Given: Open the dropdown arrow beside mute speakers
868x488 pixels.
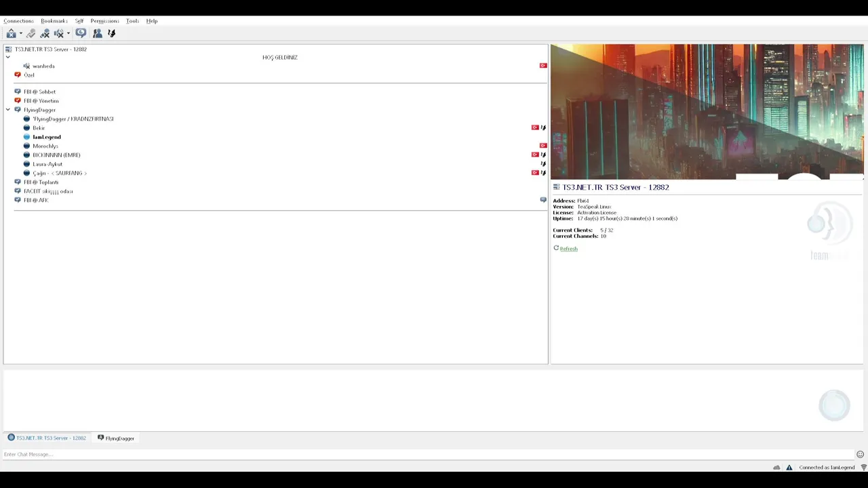Looking at the screenshot, I should tap(68, 33).
